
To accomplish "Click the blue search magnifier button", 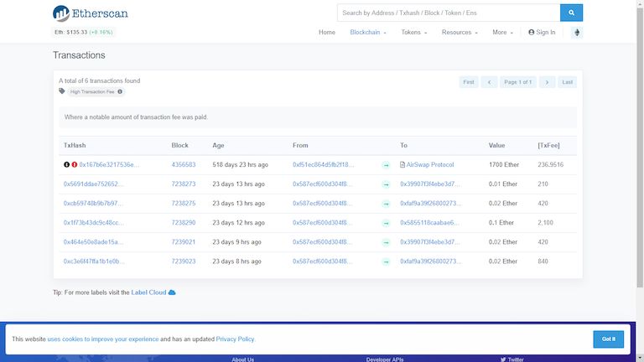I will point(571,13).
